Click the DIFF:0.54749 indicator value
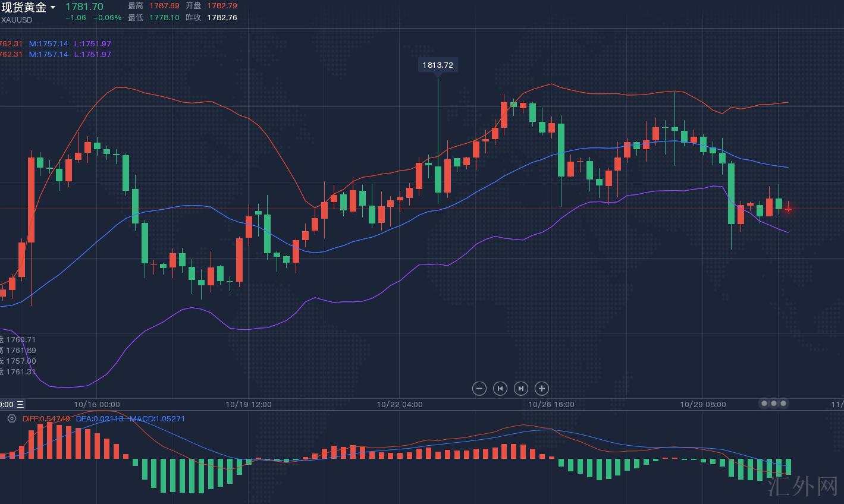 46,418
